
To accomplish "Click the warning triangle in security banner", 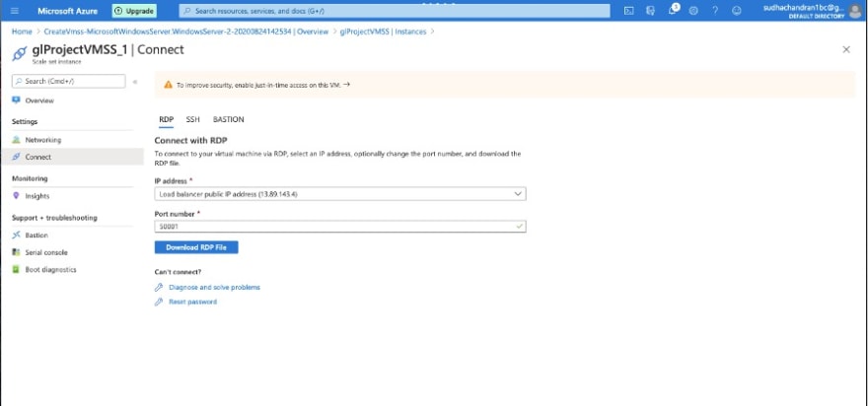I will click(169, 85).
